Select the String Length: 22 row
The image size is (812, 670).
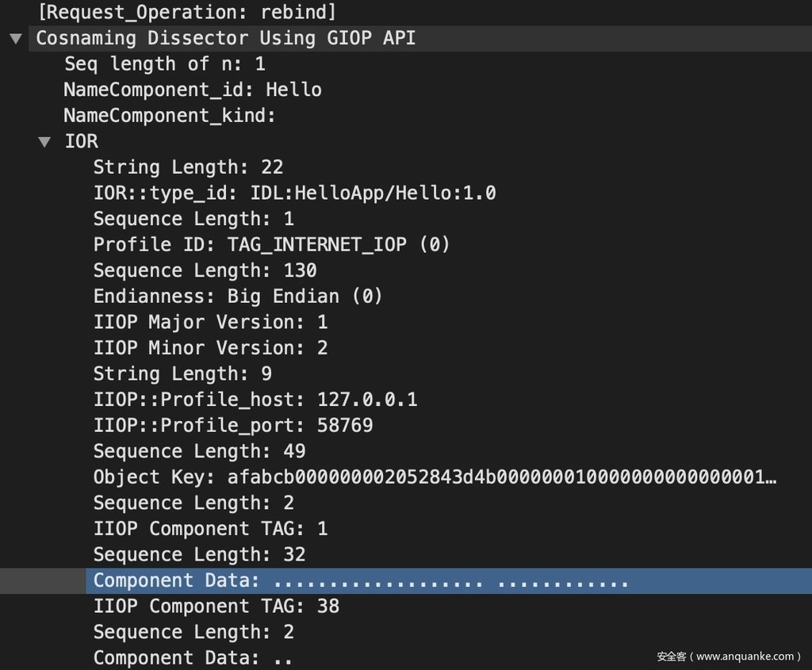[x=188, y=167]
